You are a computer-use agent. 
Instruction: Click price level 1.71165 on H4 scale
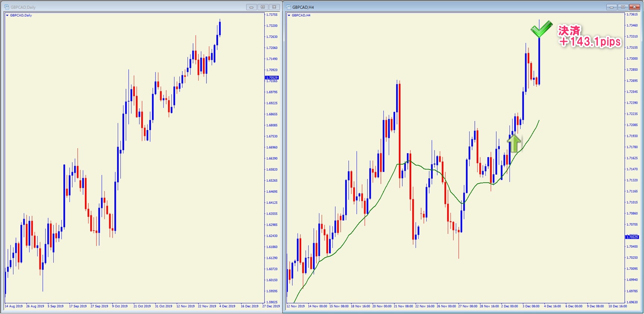[x=632, y=191]
